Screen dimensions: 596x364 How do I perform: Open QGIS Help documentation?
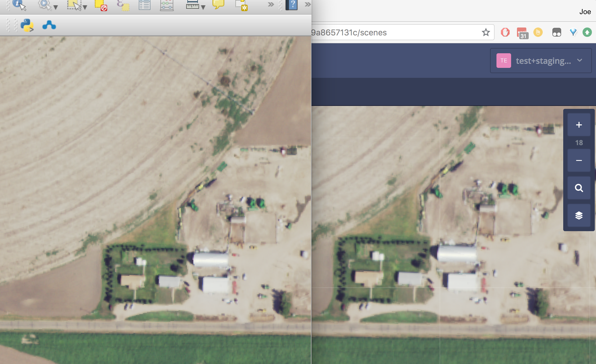(x=292, y=4)
